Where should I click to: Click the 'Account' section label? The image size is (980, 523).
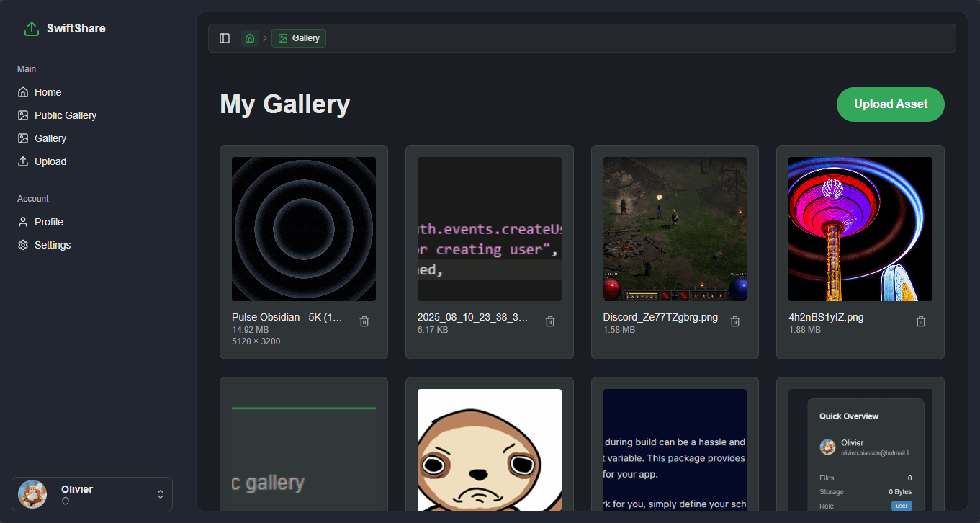33,199
